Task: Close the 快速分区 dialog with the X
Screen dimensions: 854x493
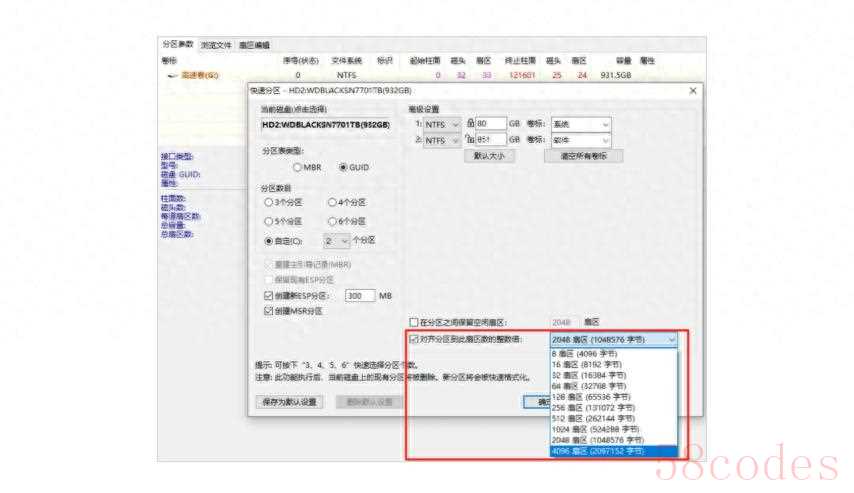Action: (x=693, y=91)
